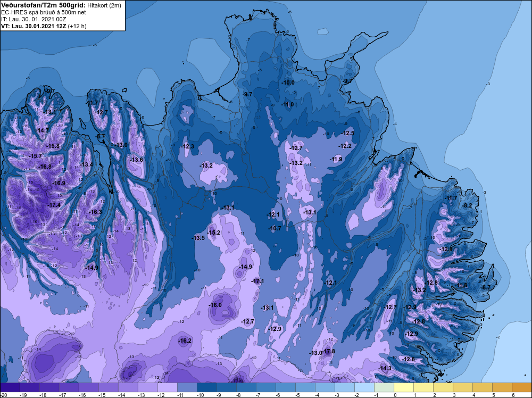Click the -11.8 temperature reading
Viewport: 532px width, 398px height.
click(x=461, y=285)
